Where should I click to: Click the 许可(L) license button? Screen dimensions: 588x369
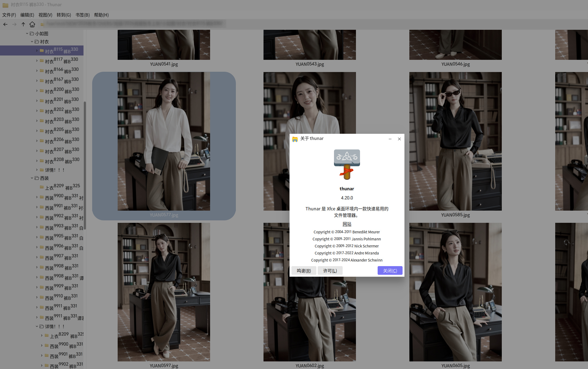click(330, 270)
